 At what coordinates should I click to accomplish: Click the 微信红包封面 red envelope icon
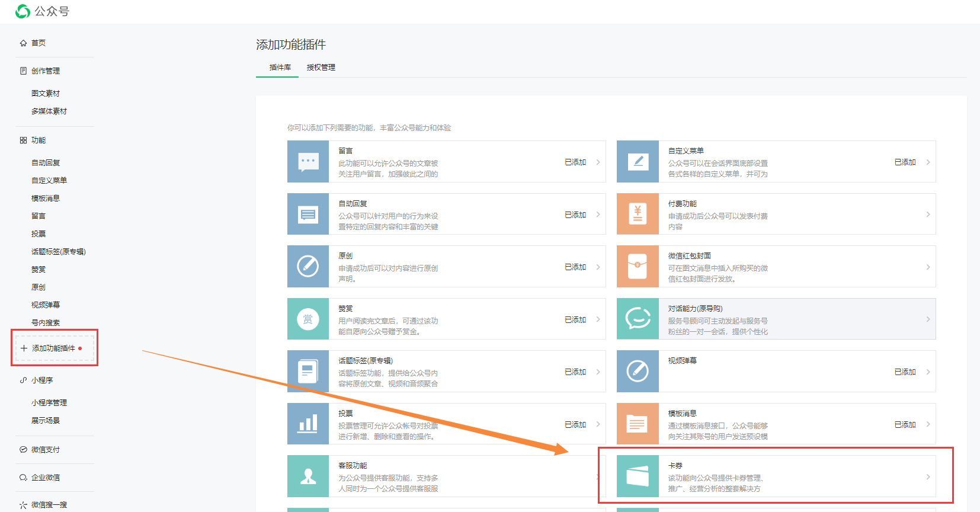point(638,267)
